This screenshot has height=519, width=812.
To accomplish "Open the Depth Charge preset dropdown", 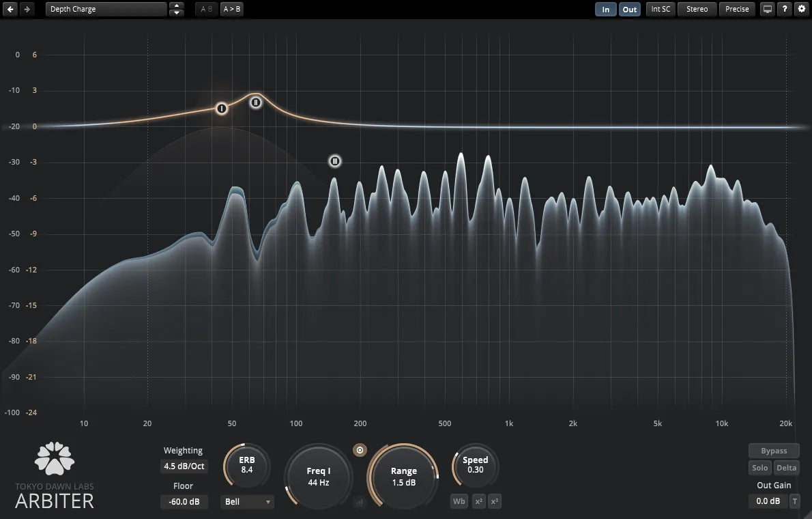I will (106, 10).
